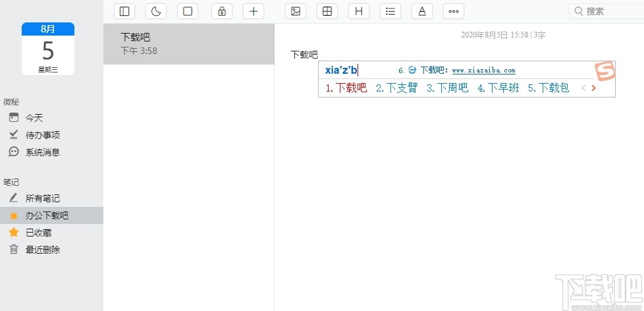
Task: Insert an image using picture icon
Action: point(296,11)
